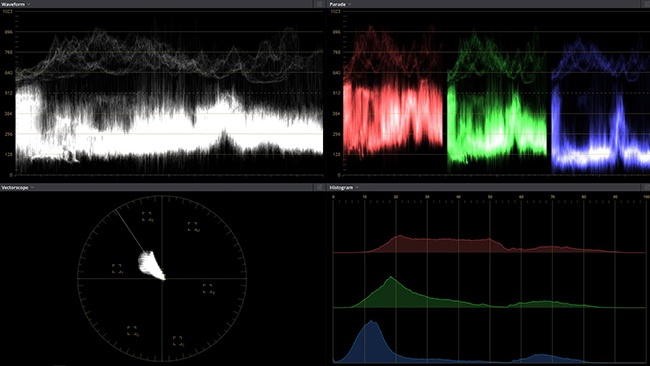
Task: Click the cyan target box on vectorscope
Action: [177, 341]
